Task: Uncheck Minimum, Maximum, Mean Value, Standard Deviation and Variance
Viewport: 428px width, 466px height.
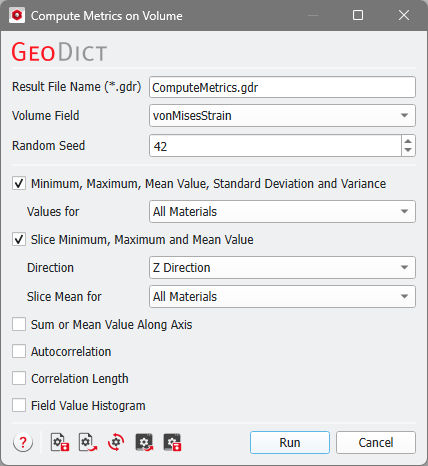Action: coord(19,183)
